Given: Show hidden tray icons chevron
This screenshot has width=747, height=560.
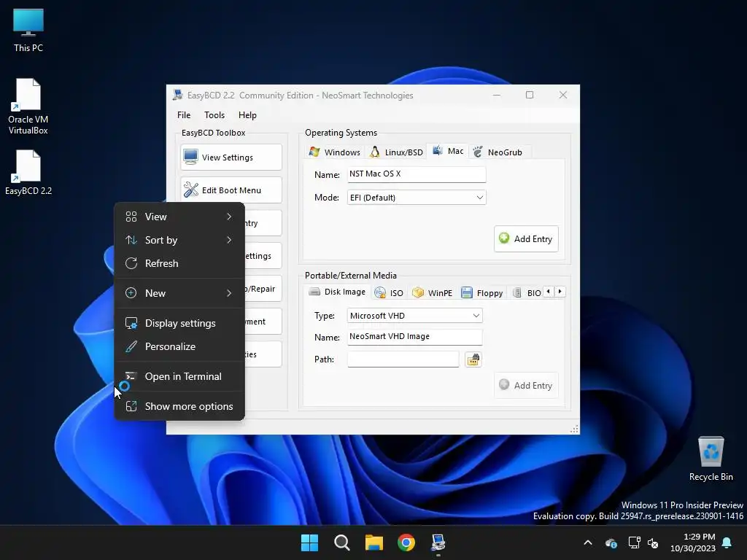Looking at the screenshot, I should [588, 542].
